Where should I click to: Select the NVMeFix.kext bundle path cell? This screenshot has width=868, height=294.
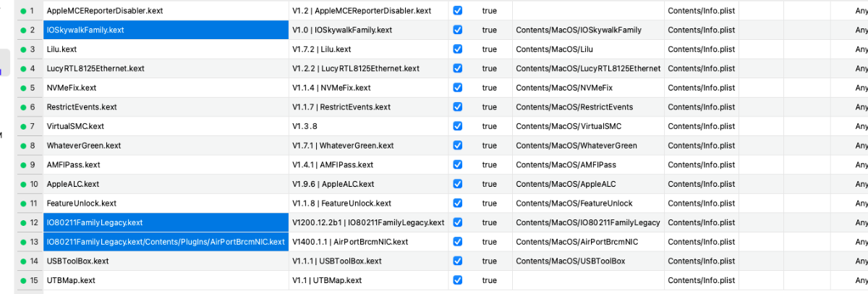click(165, 88)
